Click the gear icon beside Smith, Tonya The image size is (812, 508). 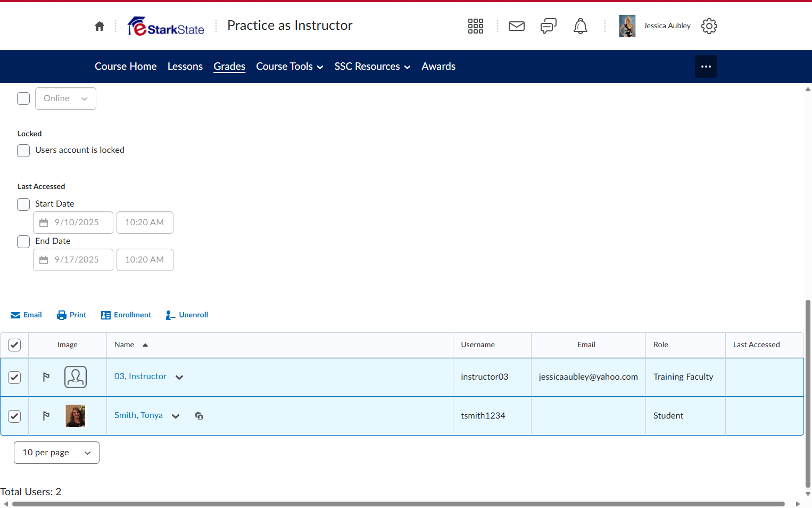(199, 416)
